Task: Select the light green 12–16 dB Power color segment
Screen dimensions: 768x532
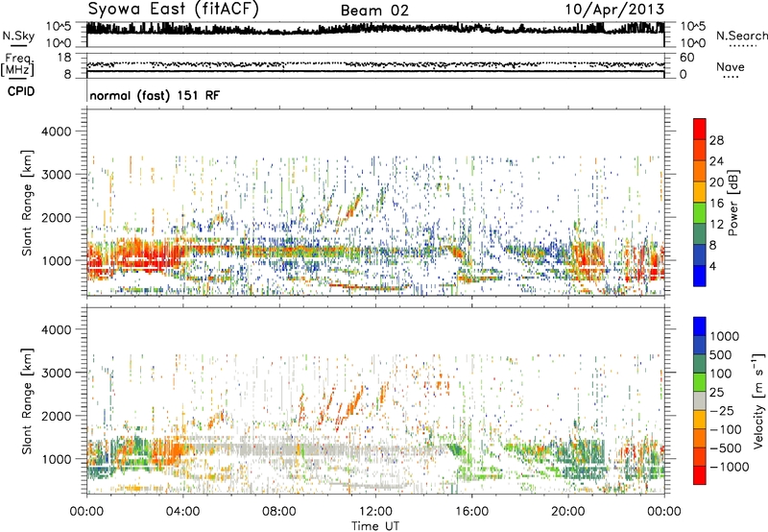Action: [x=700, y=213]
